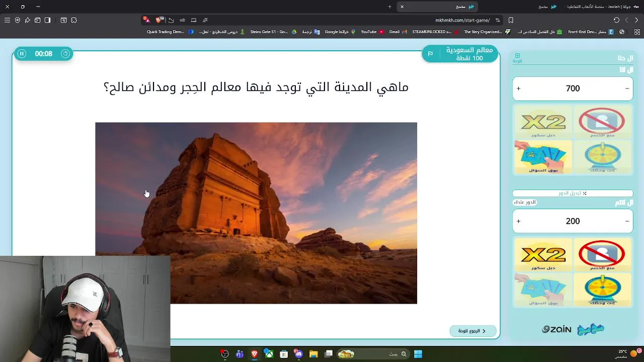Image resolution: width=644 pixels, height=362 pixels.
Task: Open Discord from the taskbar
Action: coord(299,354)
